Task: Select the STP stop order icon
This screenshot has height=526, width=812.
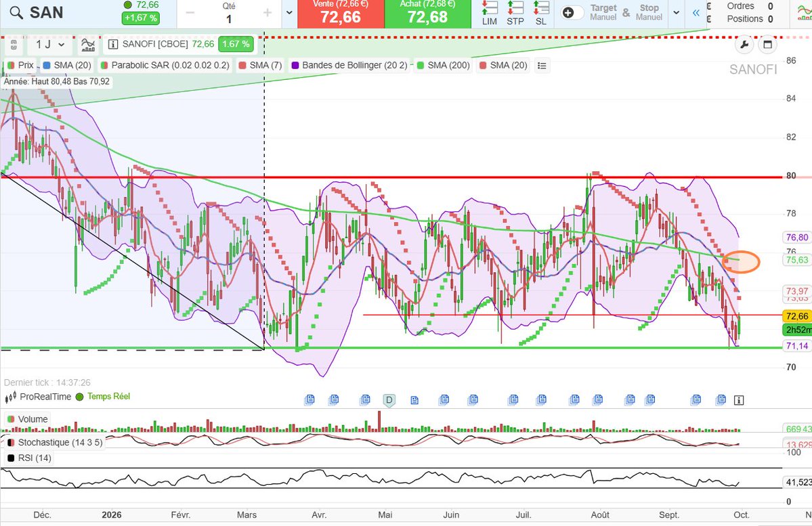Action: (515, 13)
